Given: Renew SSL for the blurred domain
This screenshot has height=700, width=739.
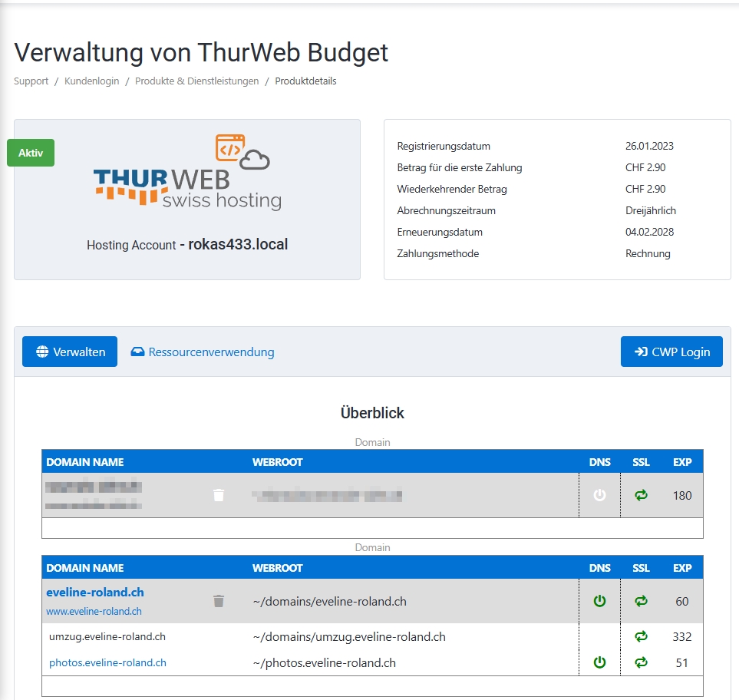Looking at the screenshot, I should (641, 495).
